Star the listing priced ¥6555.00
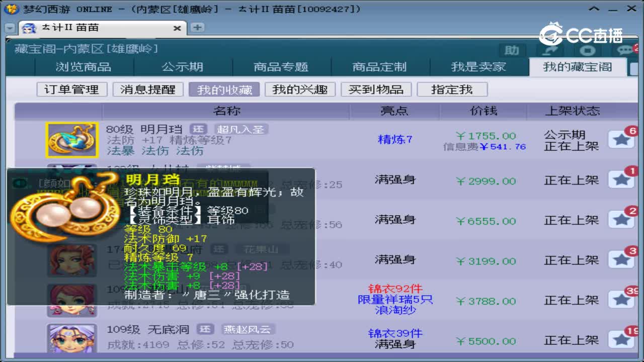The image size is (644, 362). [621, 220]
